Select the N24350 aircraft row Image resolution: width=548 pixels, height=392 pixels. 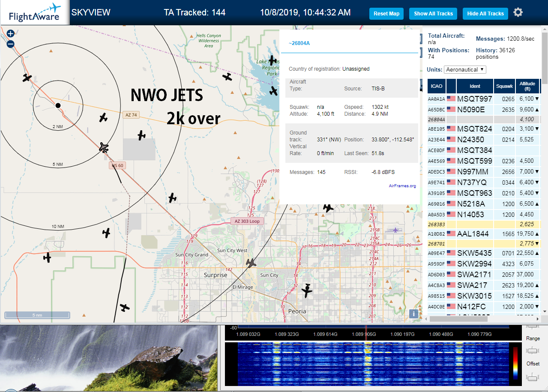click(484, 140)
